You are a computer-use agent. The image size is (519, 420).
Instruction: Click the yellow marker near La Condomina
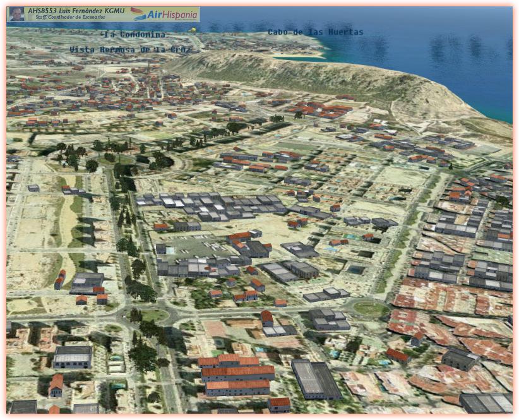pyautogui.click(x=194, y=29)
